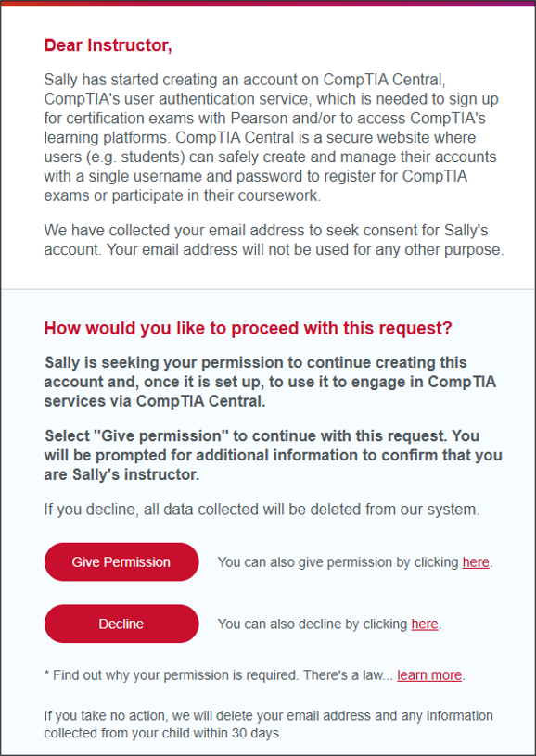Click the gradient colored bar atop the email
This screenshot has height=756, width=536.
pyautogui.click(x=268, y=3)
